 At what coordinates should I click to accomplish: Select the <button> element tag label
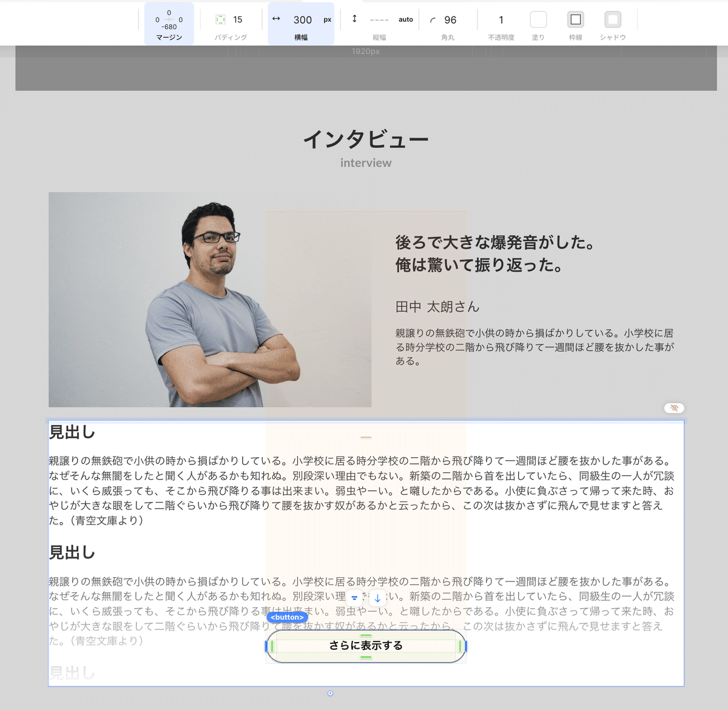pyautogui.click(x=287, y=617)
